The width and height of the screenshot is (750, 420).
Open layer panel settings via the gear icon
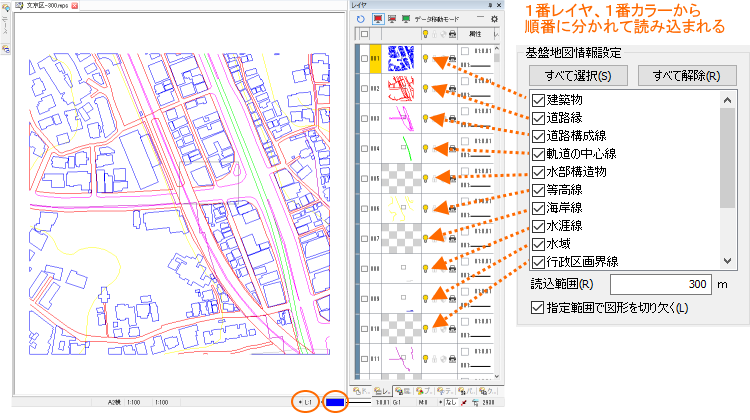coord(494,19)
